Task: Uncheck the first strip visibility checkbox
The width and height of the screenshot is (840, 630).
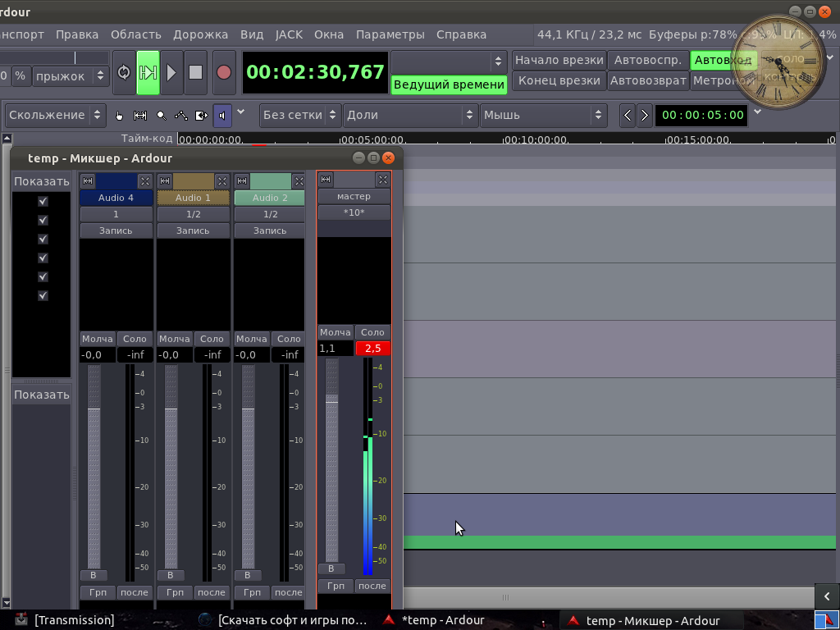Action: coord(43,201)
